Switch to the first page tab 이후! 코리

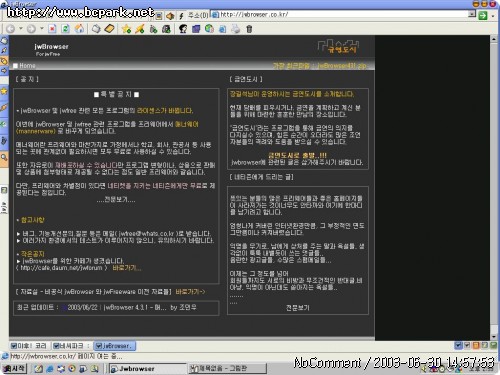(x=29, y=346)
